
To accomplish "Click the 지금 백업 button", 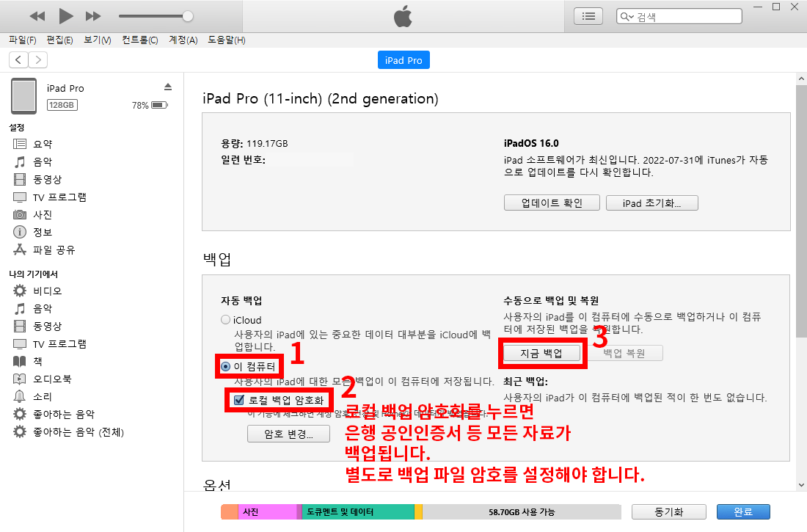I will (541, 353).
